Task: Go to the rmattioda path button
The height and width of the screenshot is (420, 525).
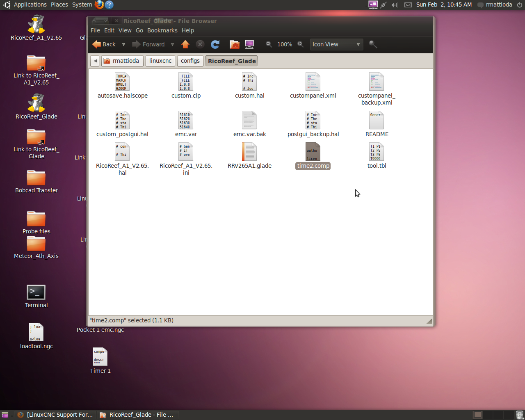Action: click(x=122, y=61)
